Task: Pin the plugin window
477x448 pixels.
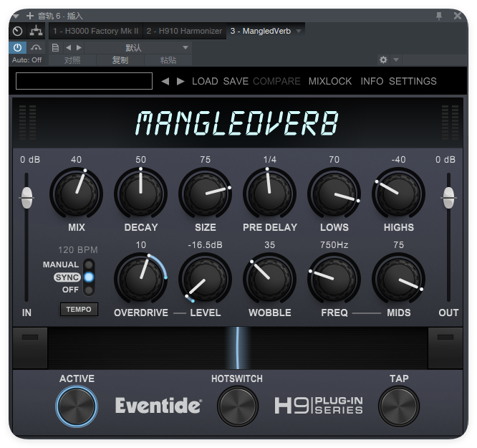Action: (x=438, y=16)
